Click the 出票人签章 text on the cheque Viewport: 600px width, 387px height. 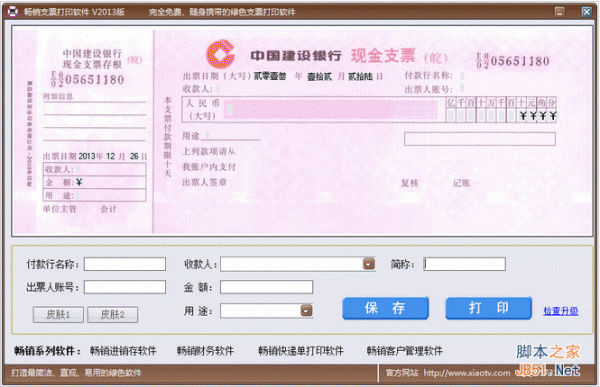204,182
